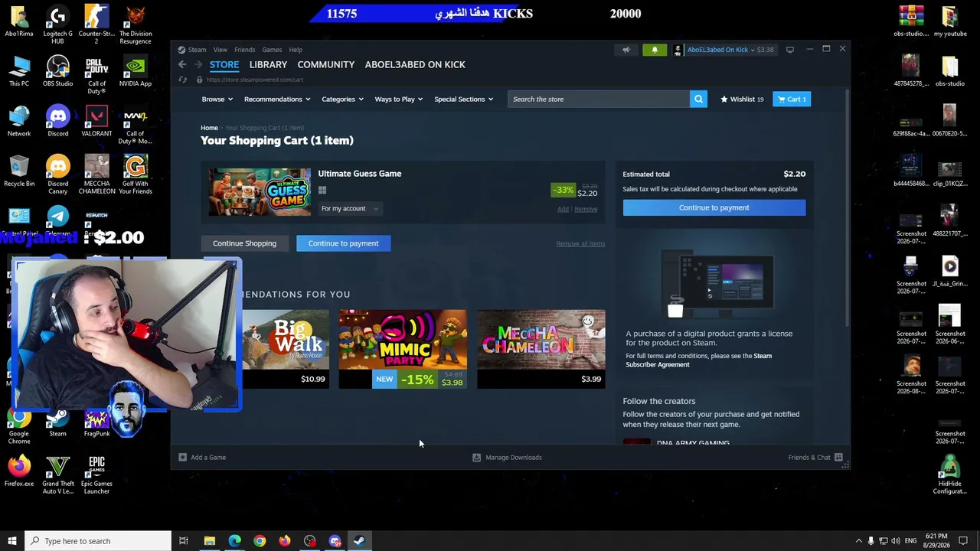This screenshot has height=551, width=980.
Task: Click the Steam Big Picture mode icon
Action: pyautogui.click(x=790, y=50)
